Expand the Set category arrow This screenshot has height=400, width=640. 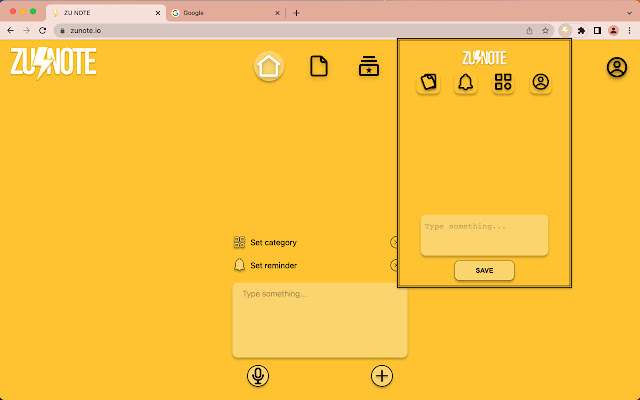pos(393,242)
